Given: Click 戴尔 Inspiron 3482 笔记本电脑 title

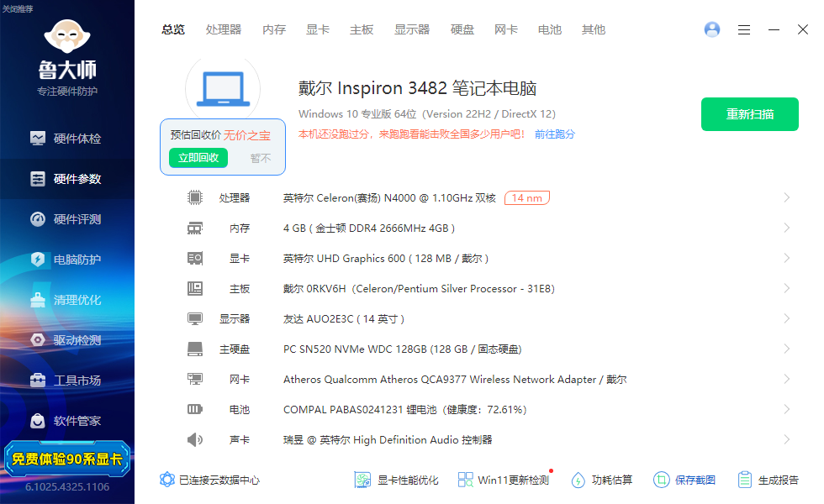Looking at the screenshot, I should (x=417, y=88).
